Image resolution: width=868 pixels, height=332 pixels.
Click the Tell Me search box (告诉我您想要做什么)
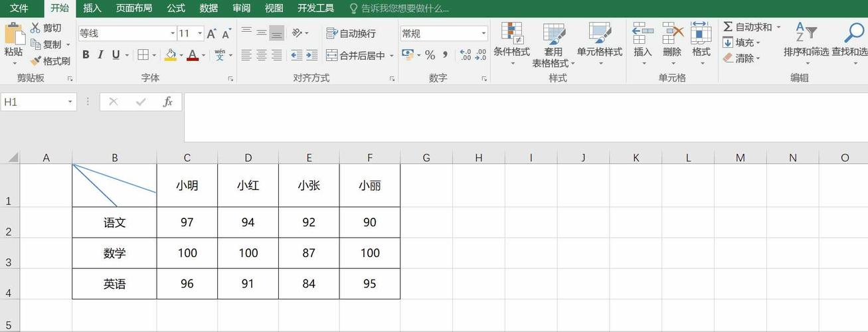399,8
